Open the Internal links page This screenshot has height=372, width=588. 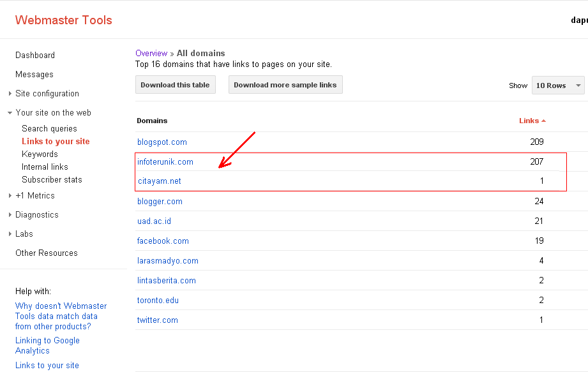(45, 167)
